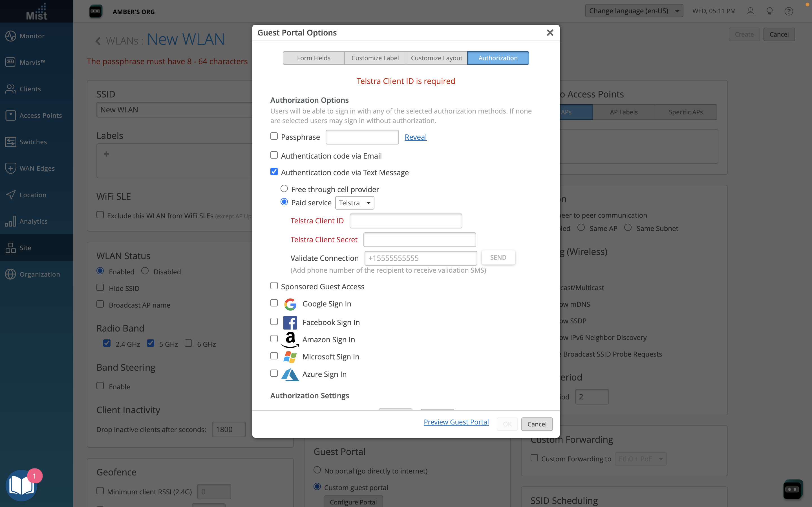Click Cancel in the portal dialog

click(x=537, y=424)
